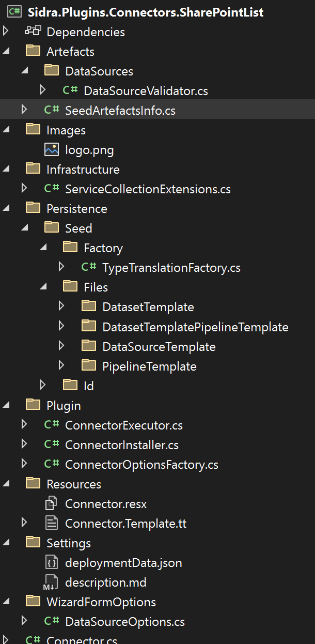315x644 pixels.
Task: Click the Dependencies node icon
Action: click(x=33, y=32)
